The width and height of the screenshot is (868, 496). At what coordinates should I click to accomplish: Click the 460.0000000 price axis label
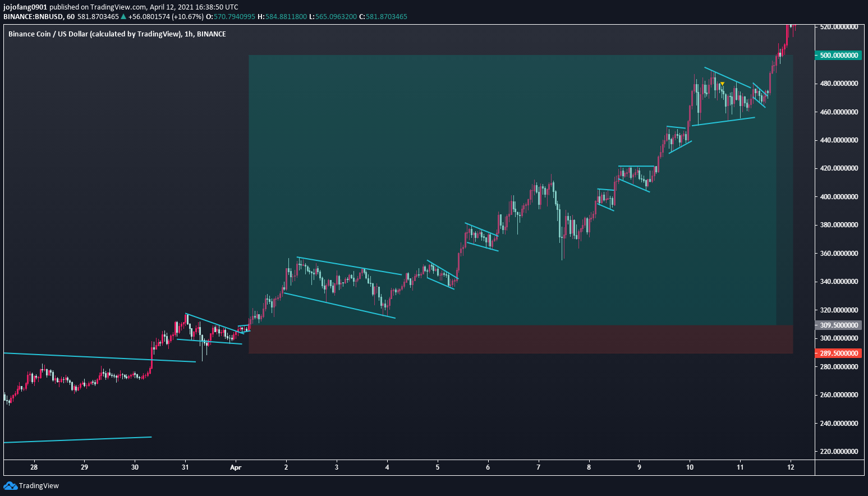click(x=839, y=112)
